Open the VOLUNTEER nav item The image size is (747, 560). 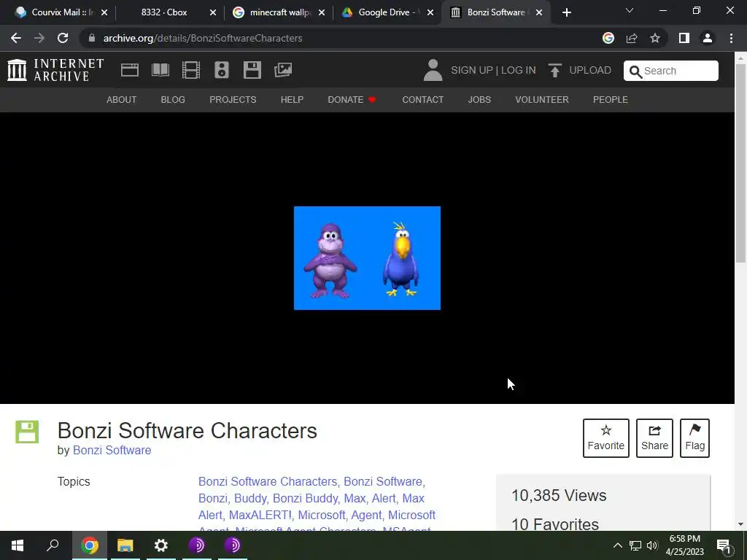click(x=542, y=99)
